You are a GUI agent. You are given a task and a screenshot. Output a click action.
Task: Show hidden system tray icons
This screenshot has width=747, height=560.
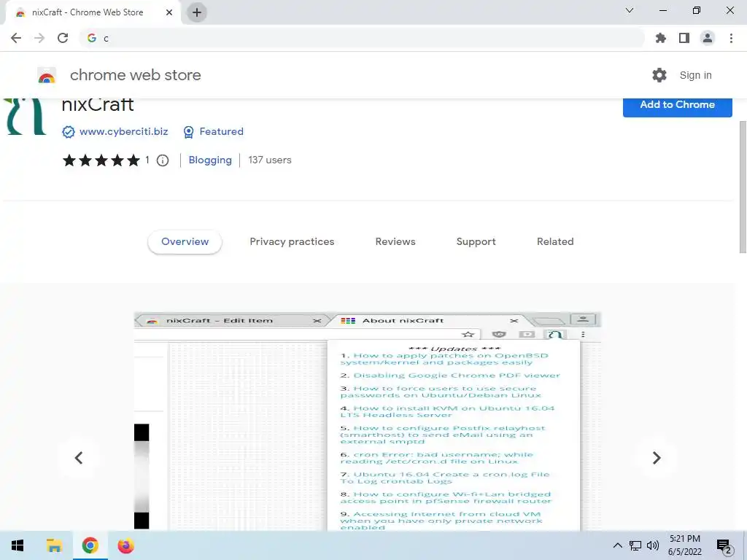click(x=617, y=545)
